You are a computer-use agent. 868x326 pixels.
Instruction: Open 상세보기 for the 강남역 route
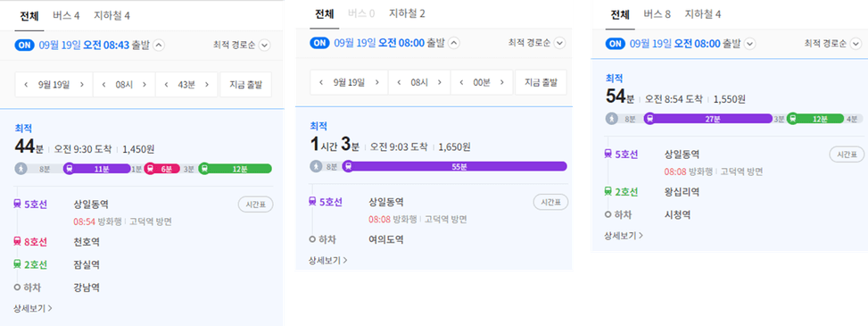pyautogui.click(x=33, y=308)
